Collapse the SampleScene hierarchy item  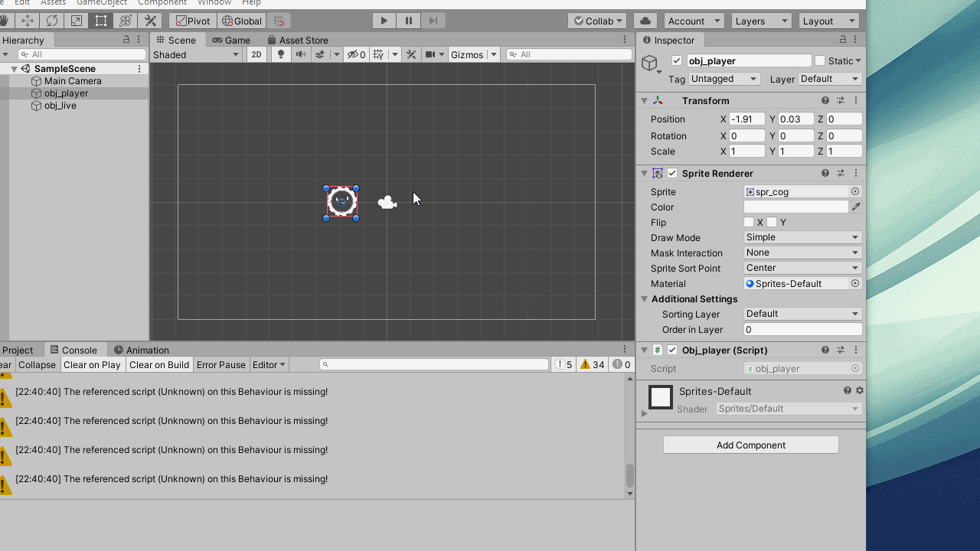click(14, 68)
